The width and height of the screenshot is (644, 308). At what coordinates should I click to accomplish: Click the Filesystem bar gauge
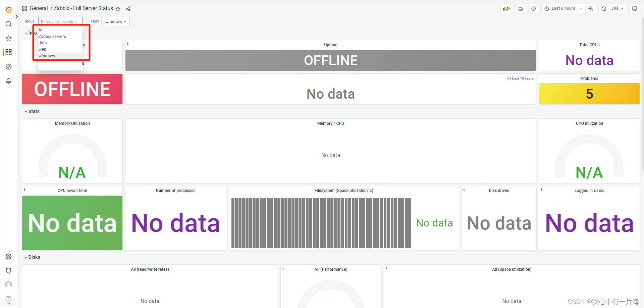[321, 223]
